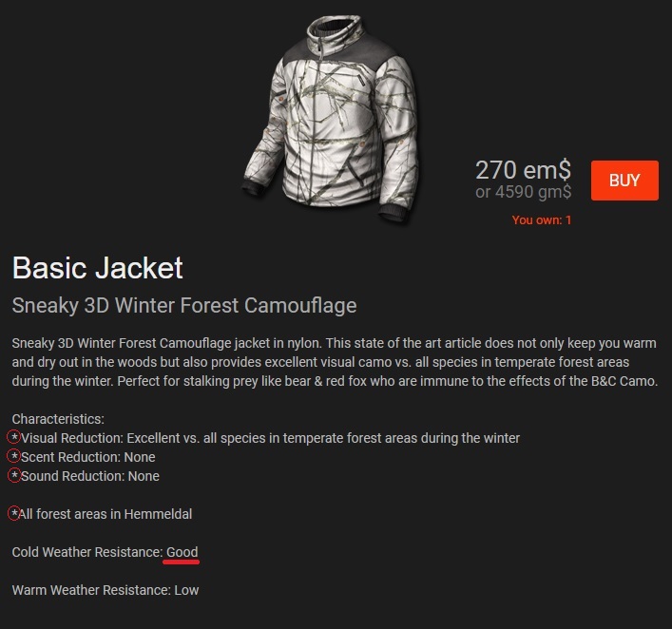
Task: Click the underlined word Good
Action: click(x=182, y=552)
